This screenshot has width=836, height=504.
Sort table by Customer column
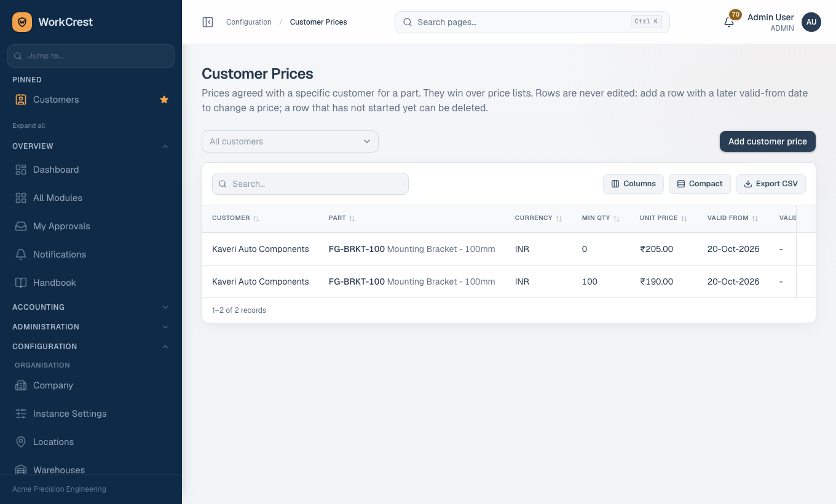tap(235, 218)
